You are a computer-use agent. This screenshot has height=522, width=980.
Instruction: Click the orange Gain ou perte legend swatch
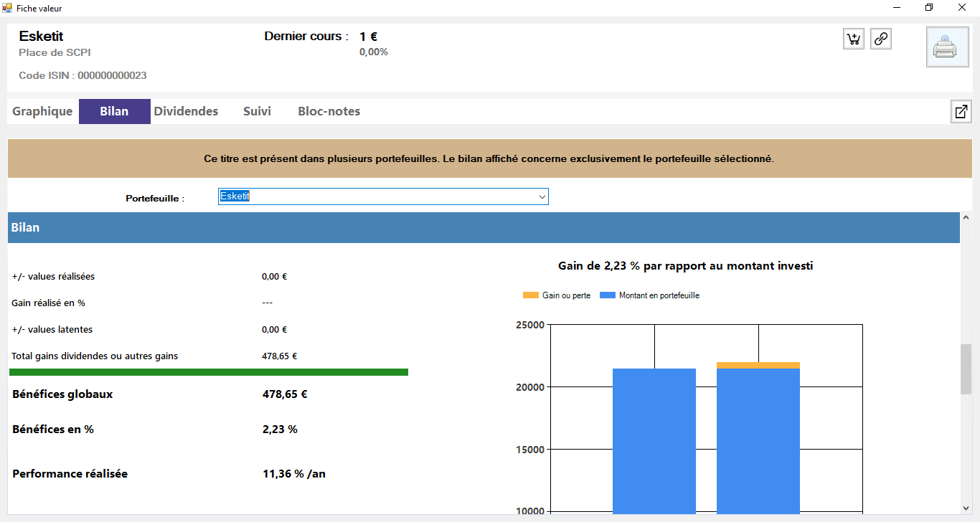530,295
